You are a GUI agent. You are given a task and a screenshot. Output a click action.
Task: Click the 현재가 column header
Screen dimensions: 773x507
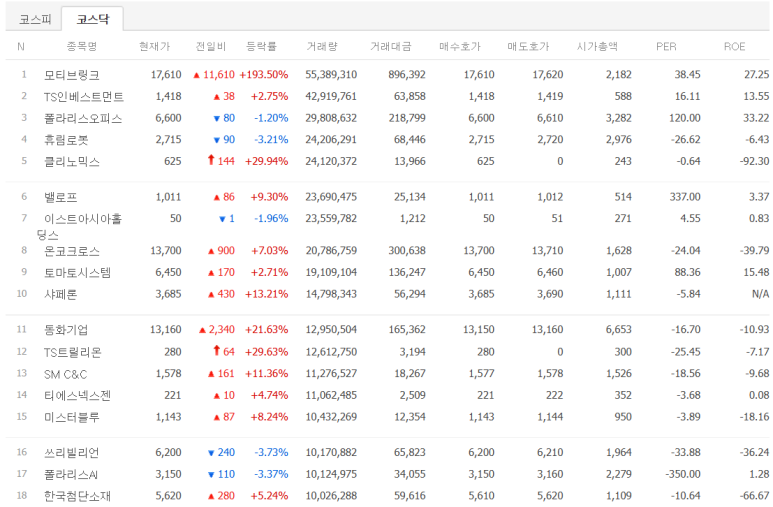click(x=154, y=46)
